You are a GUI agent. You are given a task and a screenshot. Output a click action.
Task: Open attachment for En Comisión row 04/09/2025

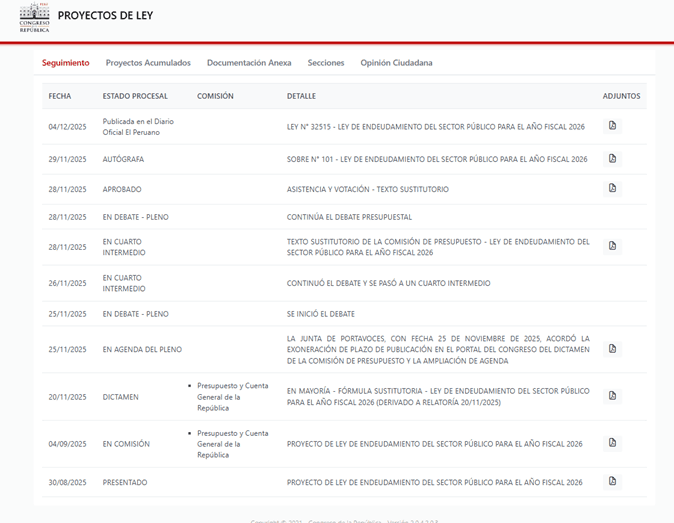[x=613, y=443]
